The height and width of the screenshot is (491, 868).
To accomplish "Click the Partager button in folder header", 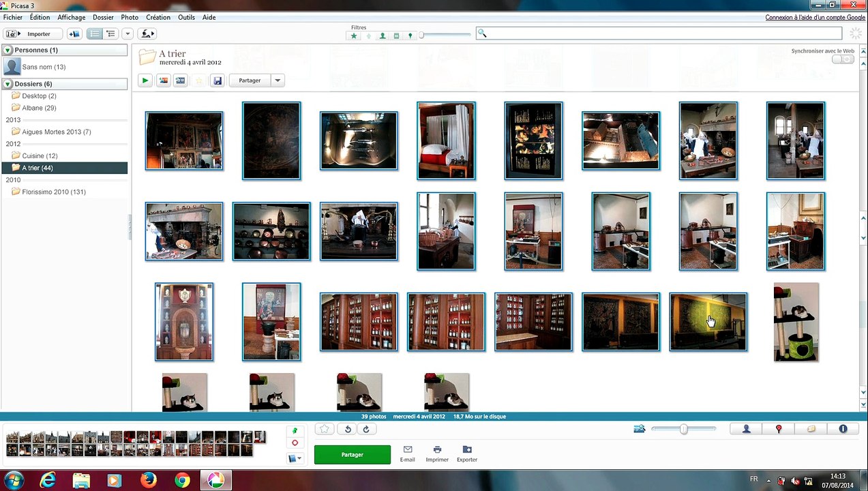I will tap(250, 80).
